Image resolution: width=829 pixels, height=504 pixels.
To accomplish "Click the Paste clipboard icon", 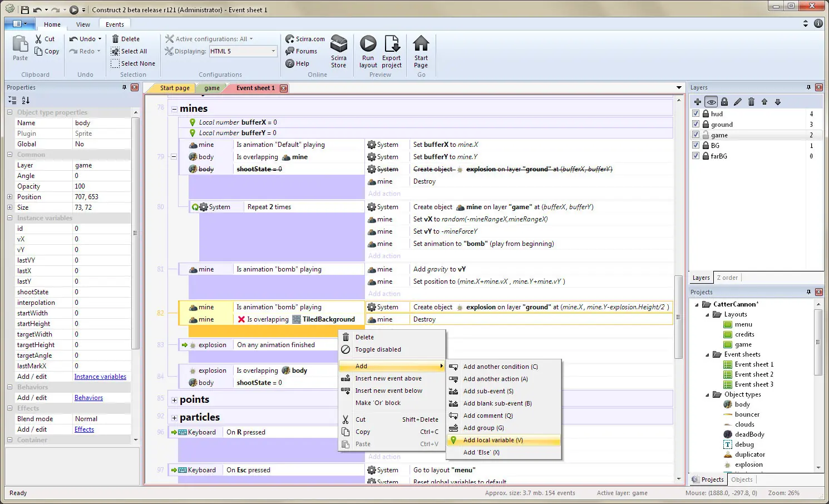I will pos(20,44).
